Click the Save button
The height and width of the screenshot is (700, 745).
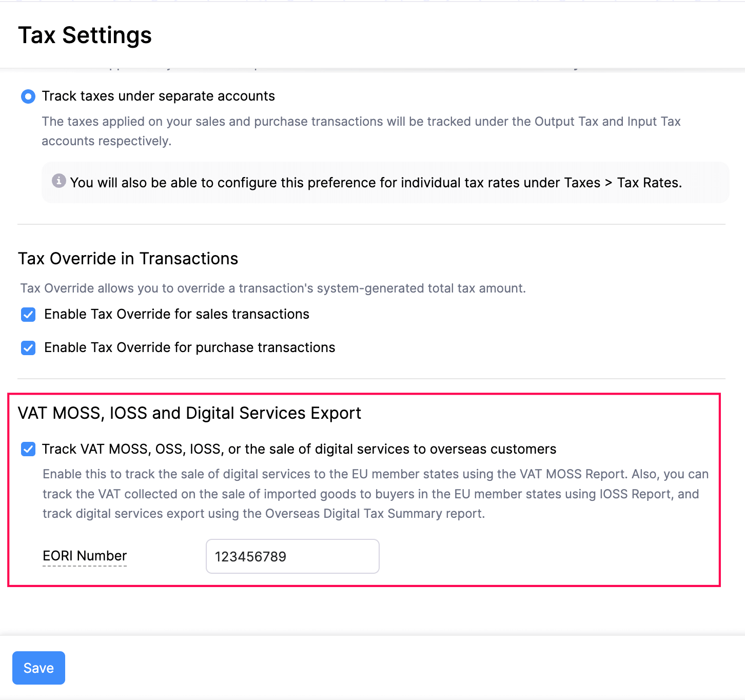point(38,668)
